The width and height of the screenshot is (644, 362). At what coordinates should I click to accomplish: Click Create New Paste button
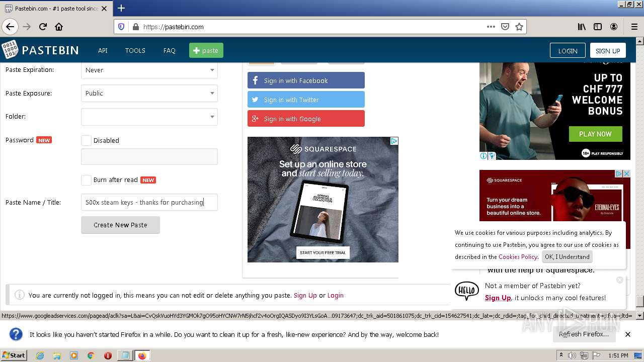tap(120, 225)
